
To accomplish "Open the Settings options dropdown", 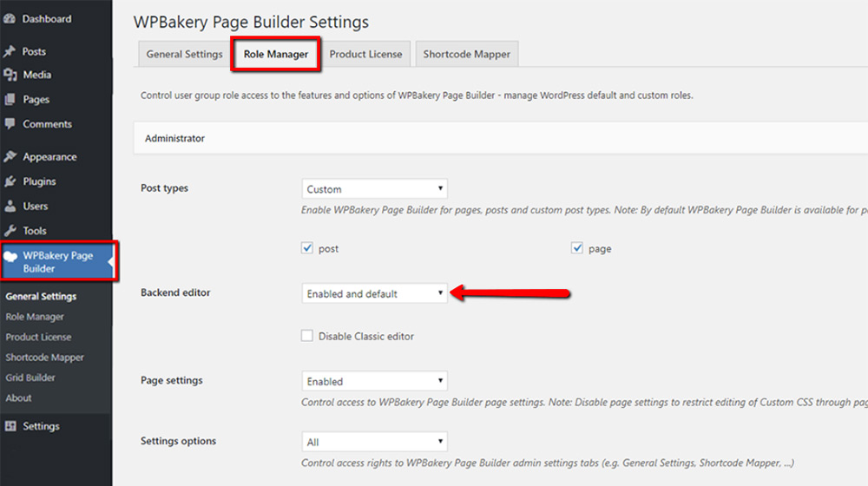I will [x=374, y=442].
